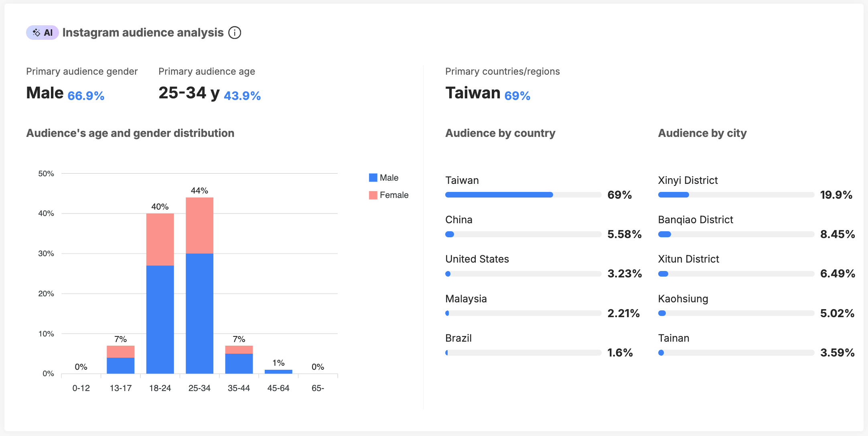Click the 18-24 bar's blue male segment
The height and width of the screenshot is (436, 868).
[160, 320]
